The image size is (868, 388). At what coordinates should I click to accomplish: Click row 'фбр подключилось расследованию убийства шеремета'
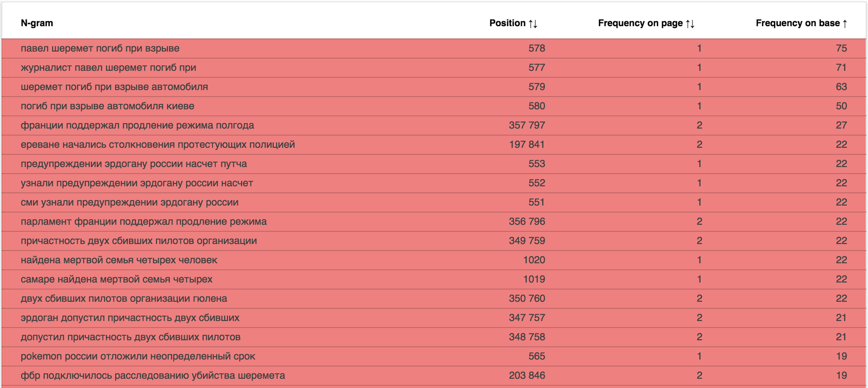coord(152,375)
